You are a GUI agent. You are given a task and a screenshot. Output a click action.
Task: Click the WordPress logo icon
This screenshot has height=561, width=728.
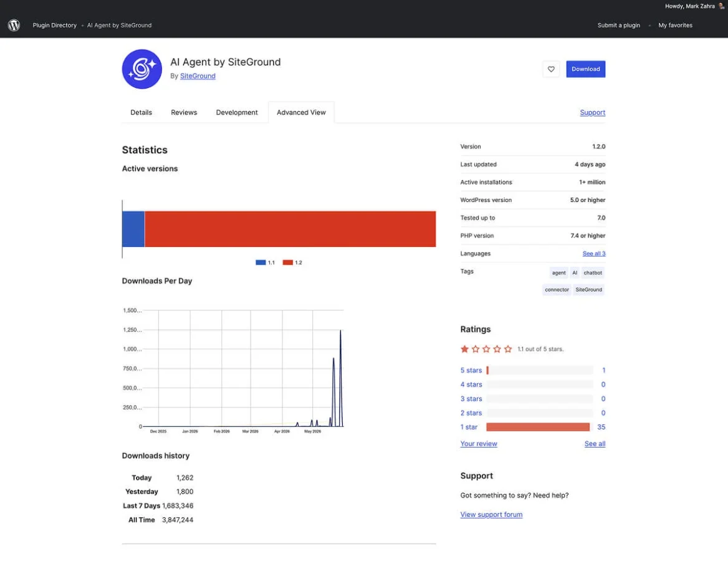(x=14, y=25)
